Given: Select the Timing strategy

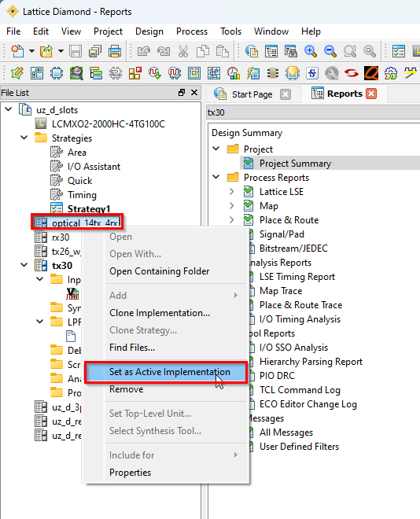Looking at the screenshot, I should 82,195.
